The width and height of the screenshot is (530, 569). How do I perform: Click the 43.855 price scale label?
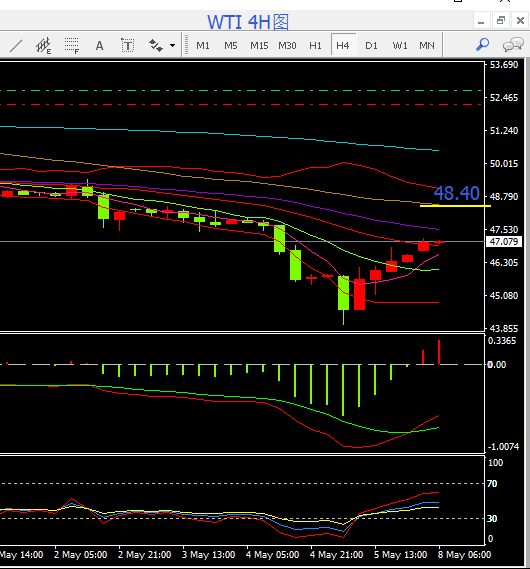[504, 328]
